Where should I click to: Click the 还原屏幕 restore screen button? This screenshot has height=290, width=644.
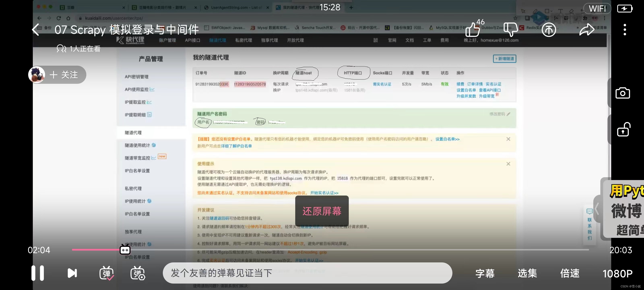322,211
